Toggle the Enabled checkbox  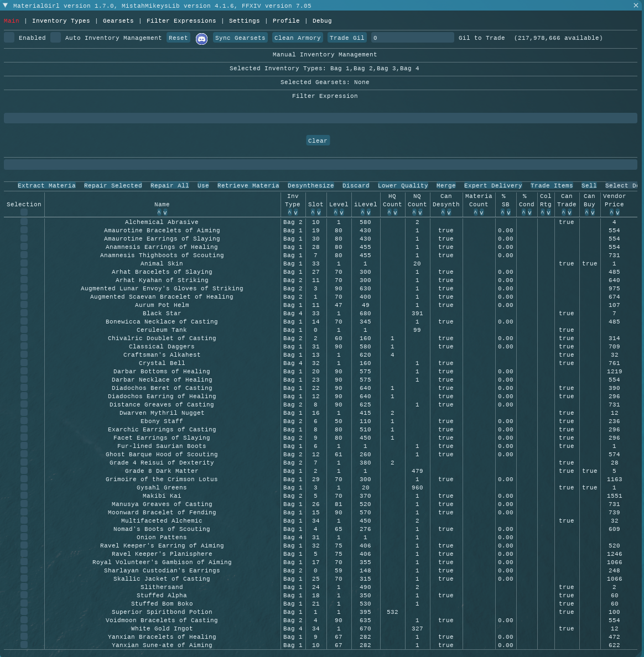coord(9,38)
